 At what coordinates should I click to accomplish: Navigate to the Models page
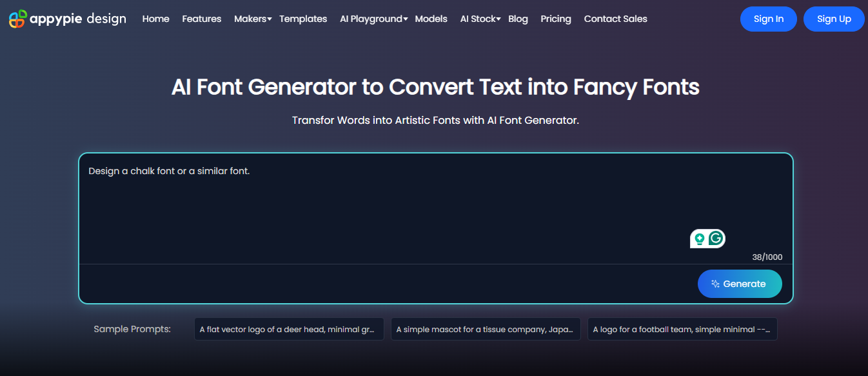pos(431,19)
